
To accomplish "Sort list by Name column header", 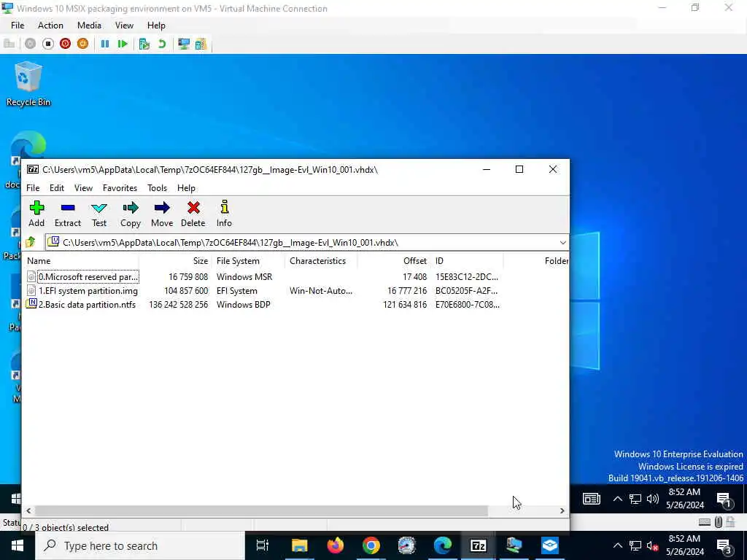I will click(82, 261).
